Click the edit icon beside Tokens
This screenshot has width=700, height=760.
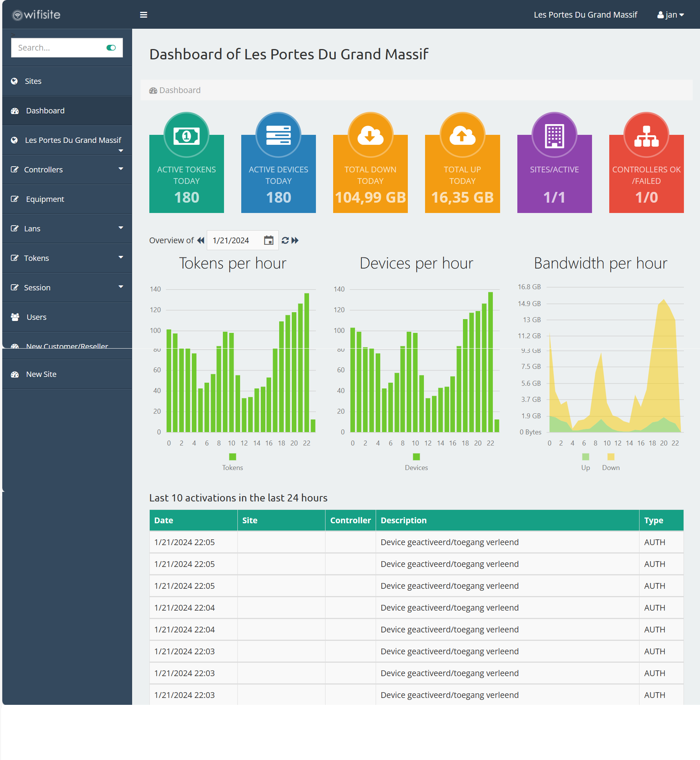15,258
